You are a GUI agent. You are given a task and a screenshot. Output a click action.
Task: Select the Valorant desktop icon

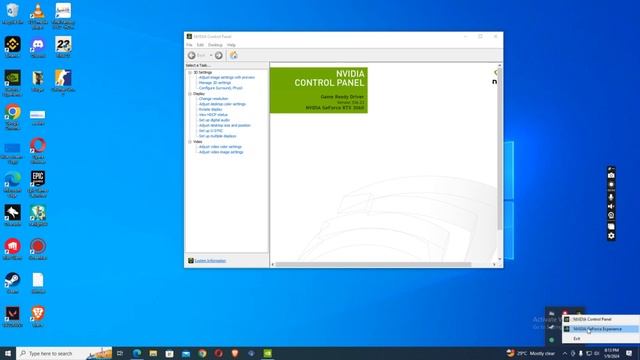click(x=12, y=316)
